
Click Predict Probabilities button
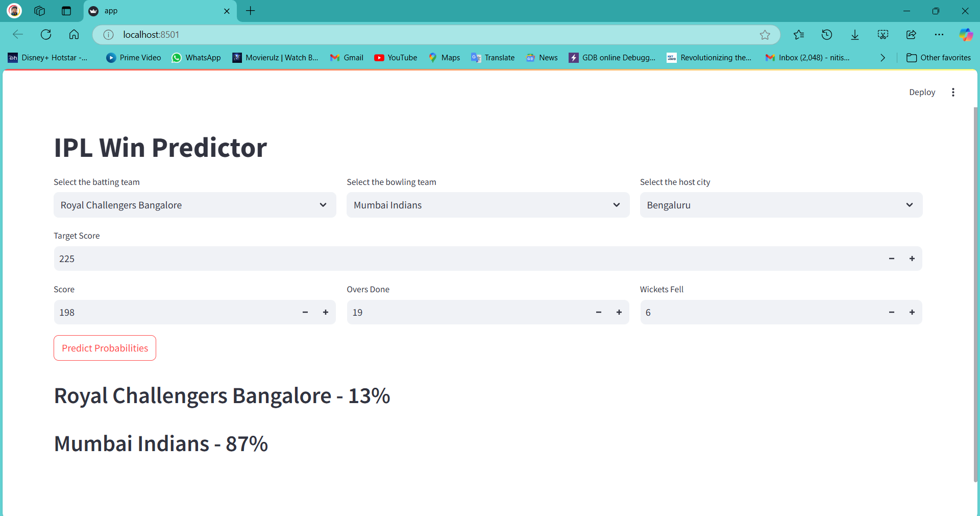105,348
